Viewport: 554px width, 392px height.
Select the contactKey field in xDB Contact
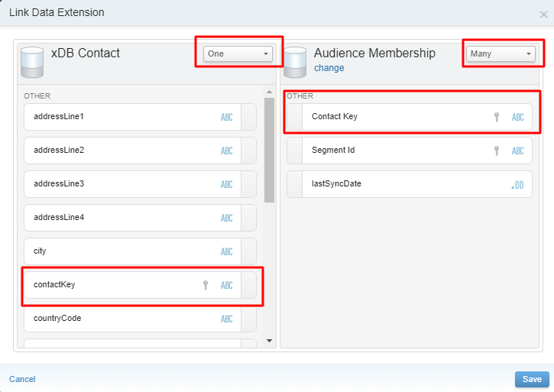point(140,285)
